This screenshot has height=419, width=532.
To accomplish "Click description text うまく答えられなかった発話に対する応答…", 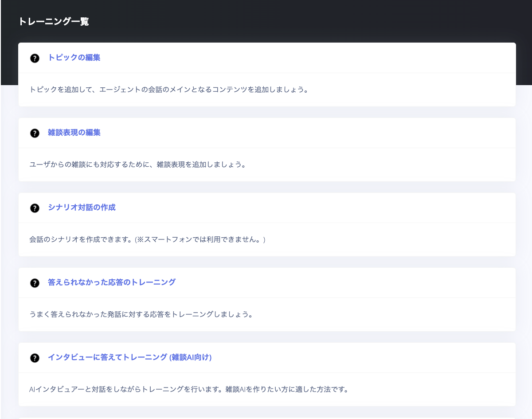I will point(141,314).
